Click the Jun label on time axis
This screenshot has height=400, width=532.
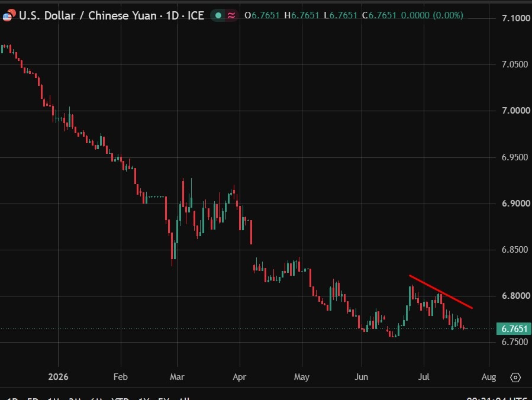click(362, 377)
